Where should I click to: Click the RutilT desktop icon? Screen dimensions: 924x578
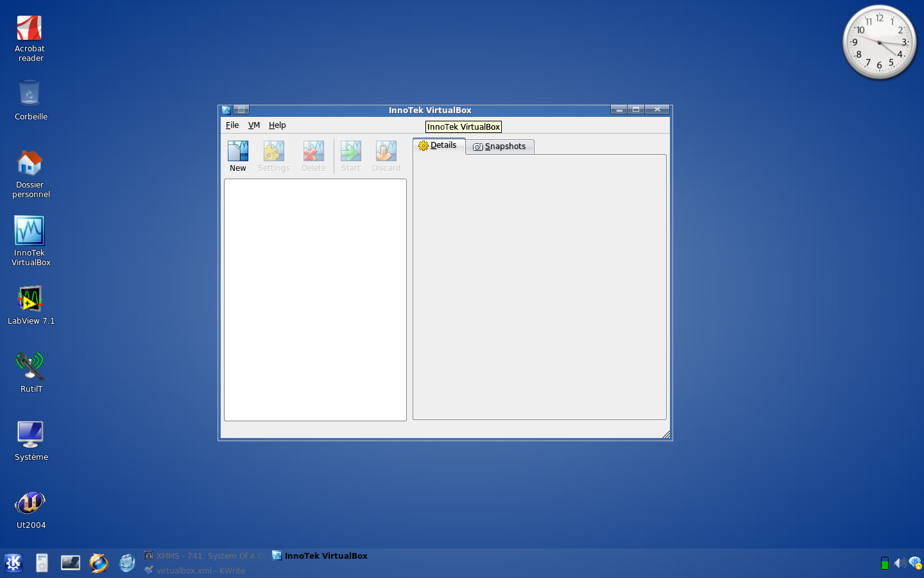pos(30,372)
